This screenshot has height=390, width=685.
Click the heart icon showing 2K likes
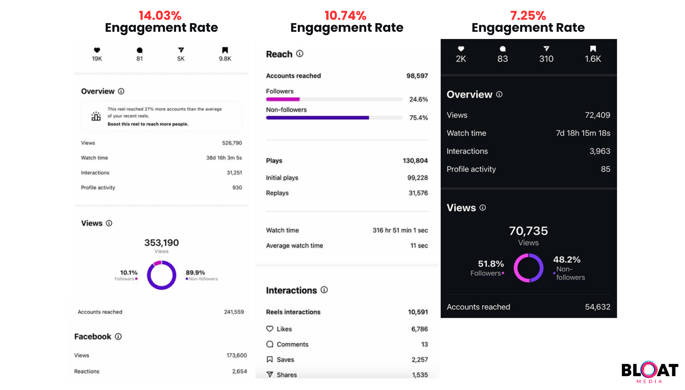461,49
